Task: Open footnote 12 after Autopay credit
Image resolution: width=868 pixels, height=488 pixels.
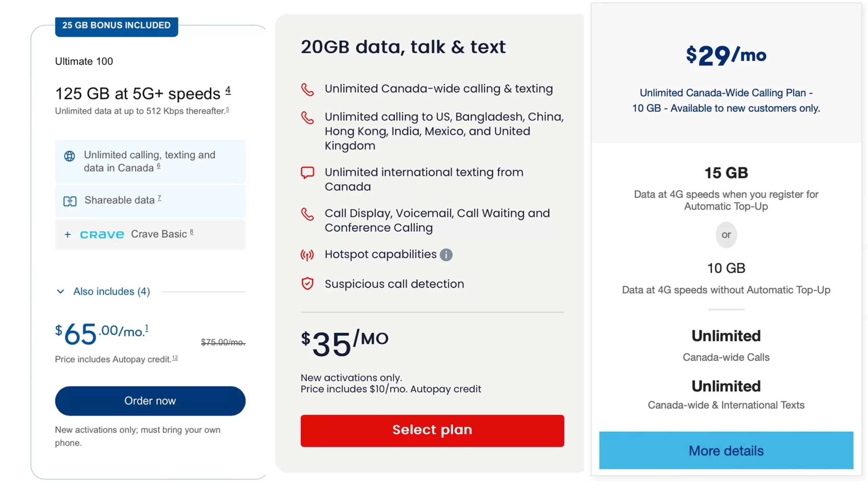Action: point(175,358)
